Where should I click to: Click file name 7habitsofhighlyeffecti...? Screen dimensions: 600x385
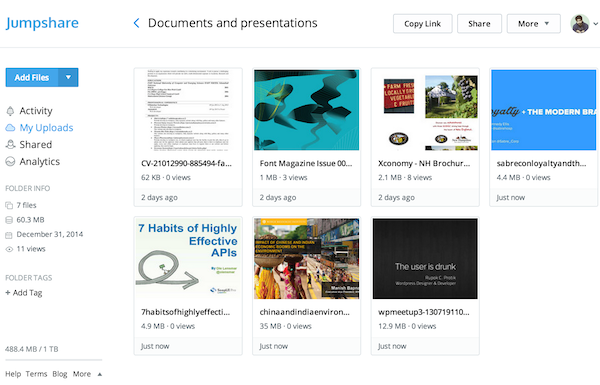[186, 312]
